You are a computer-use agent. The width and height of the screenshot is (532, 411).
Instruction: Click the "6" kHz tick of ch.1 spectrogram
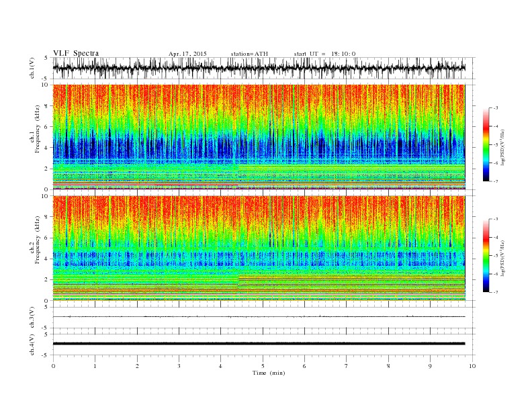[x=47, y=127]
